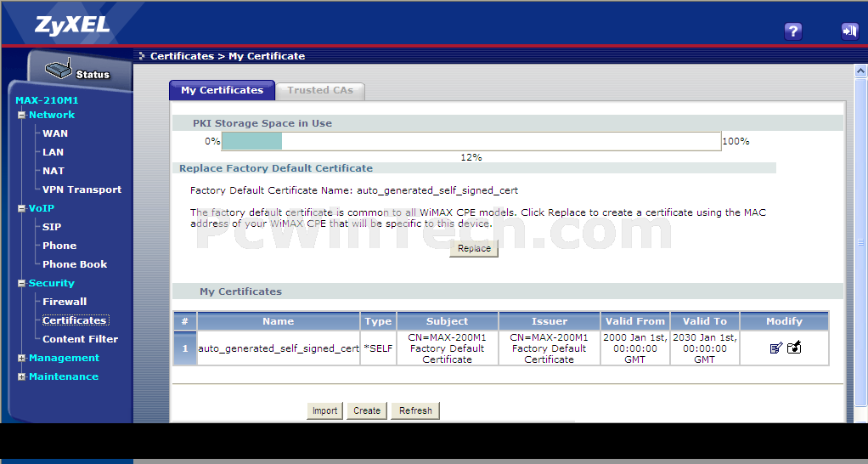Image resolution: width=868 pixels, height=464 pixels.
Task: Expand the Management tree section
Action: pos(21,359)
